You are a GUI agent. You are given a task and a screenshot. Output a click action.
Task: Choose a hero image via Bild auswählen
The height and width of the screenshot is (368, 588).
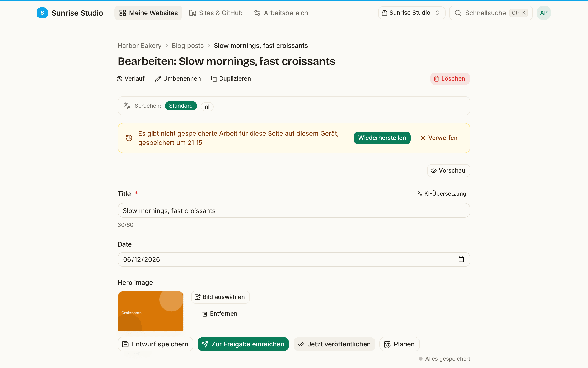coord(220,297)
